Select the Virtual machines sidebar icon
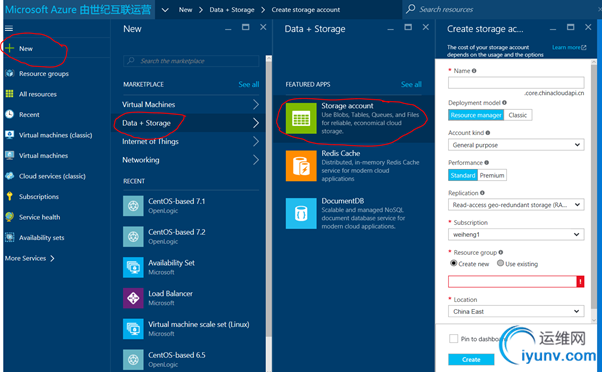The width and height of the screenshot is (602, 372). point(10,155)
